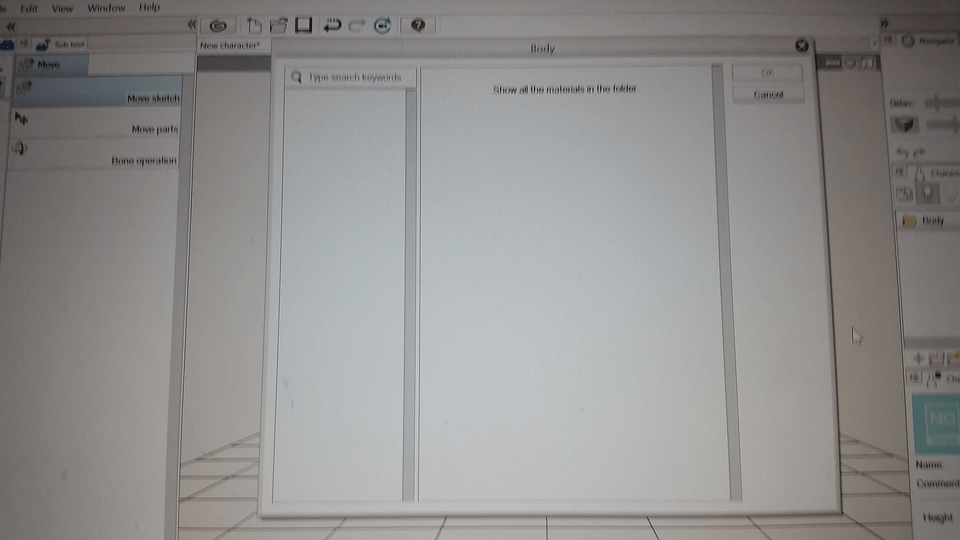
Task: Click the rotate-left arrow in Navigator
Action: click(902, 153)
